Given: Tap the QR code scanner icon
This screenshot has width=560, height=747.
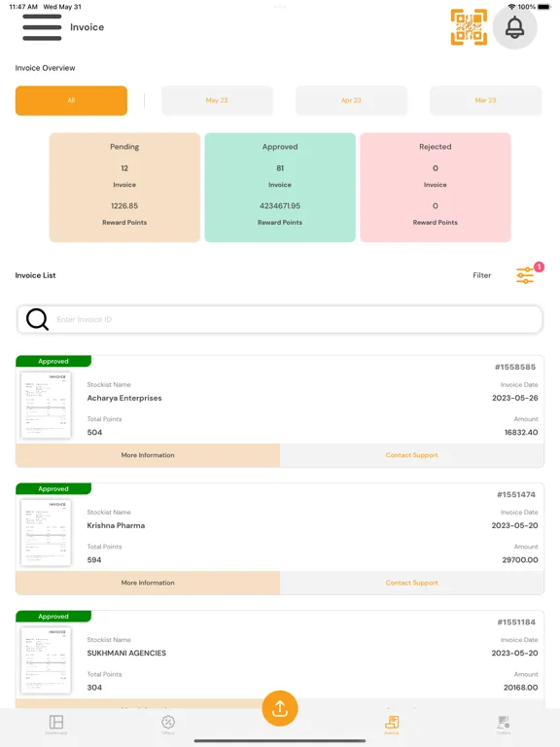Looking at the screenshot, I should tap(469, 27).
